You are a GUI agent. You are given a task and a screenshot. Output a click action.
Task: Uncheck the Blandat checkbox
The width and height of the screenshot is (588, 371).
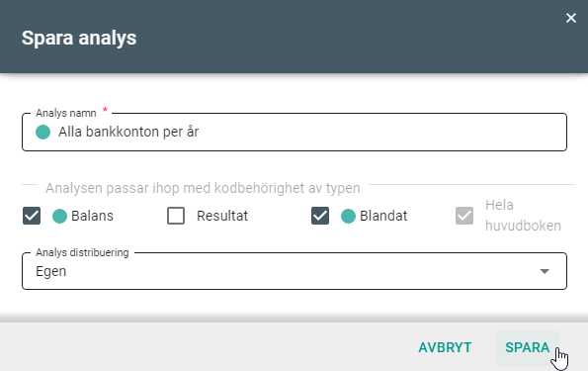tap(320, 216)
